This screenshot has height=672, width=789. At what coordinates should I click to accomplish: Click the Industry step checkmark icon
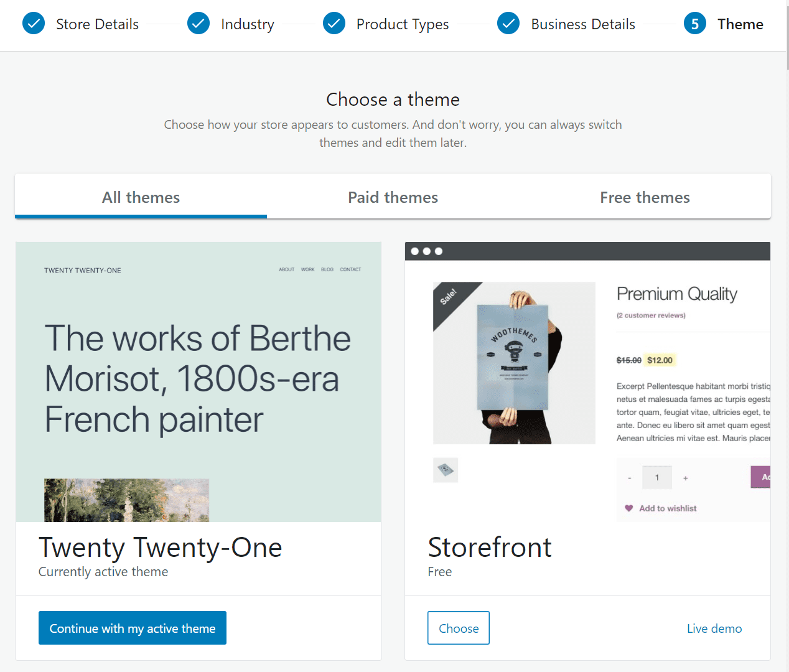198,24
